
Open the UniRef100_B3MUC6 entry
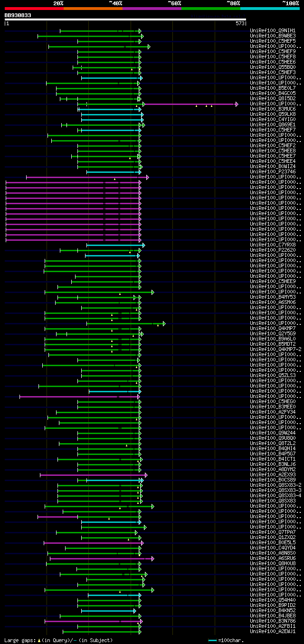[272, 109]
